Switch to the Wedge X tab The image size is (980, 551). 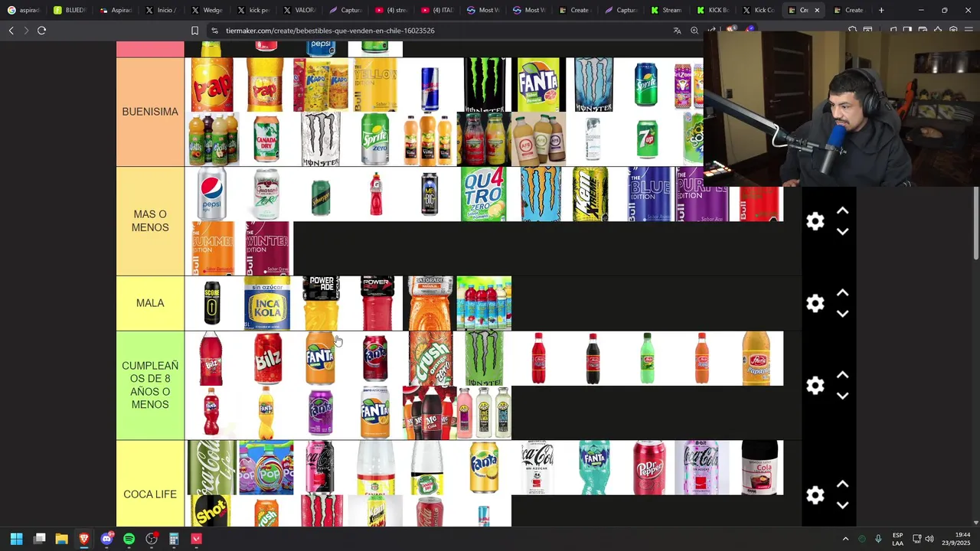point(206,10)
